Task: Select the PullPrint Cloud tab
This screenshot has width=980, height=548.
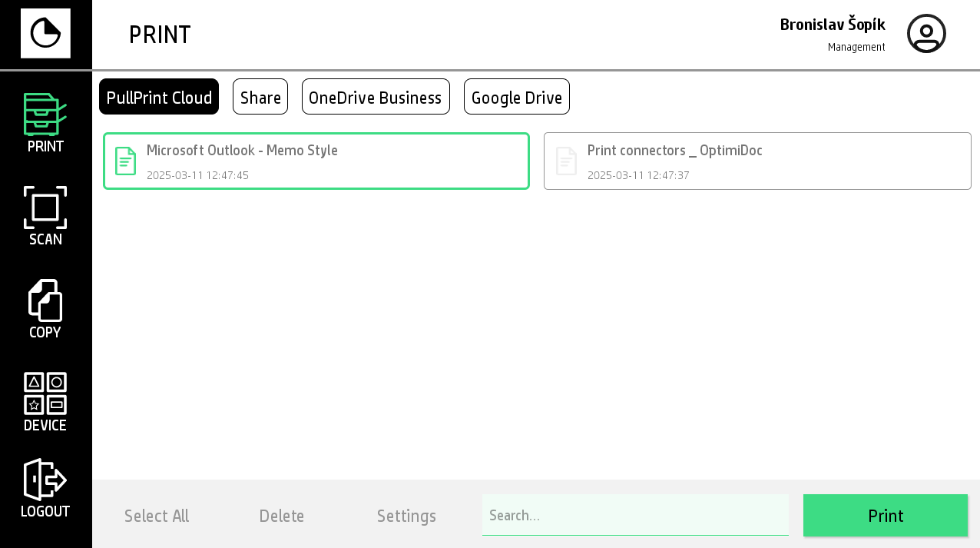Action: [x=159, y=97]
